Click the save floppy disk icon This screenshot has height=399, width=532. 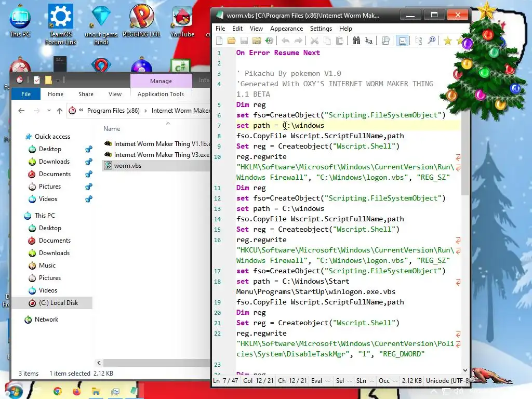[x=244, y=41]
